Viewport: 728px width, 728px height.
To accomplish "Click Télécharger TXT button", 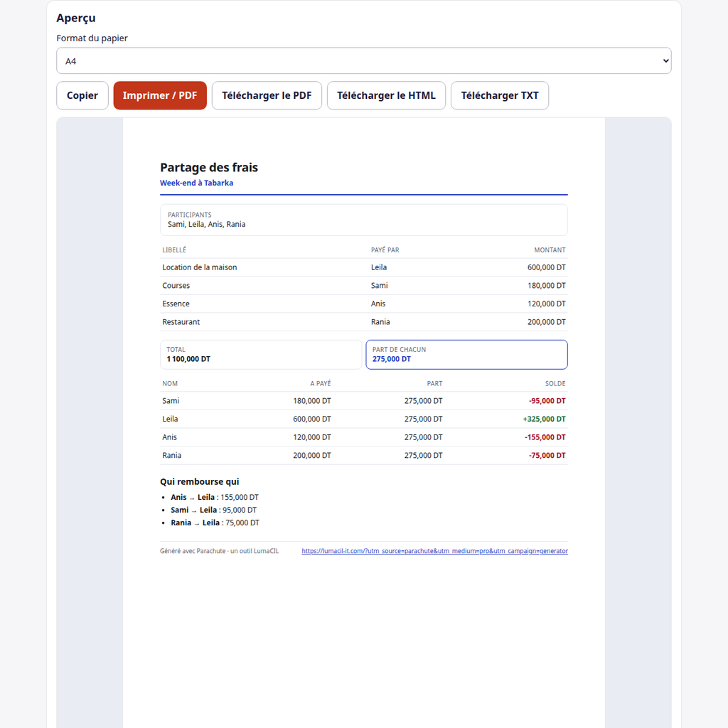I will coord(500,96).
